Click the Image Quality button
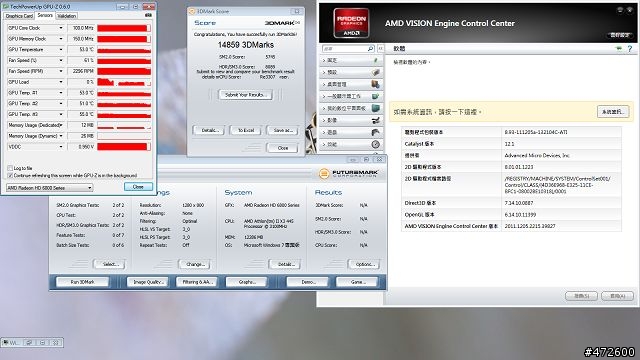 pyautogui.click(x=147, y=282)
